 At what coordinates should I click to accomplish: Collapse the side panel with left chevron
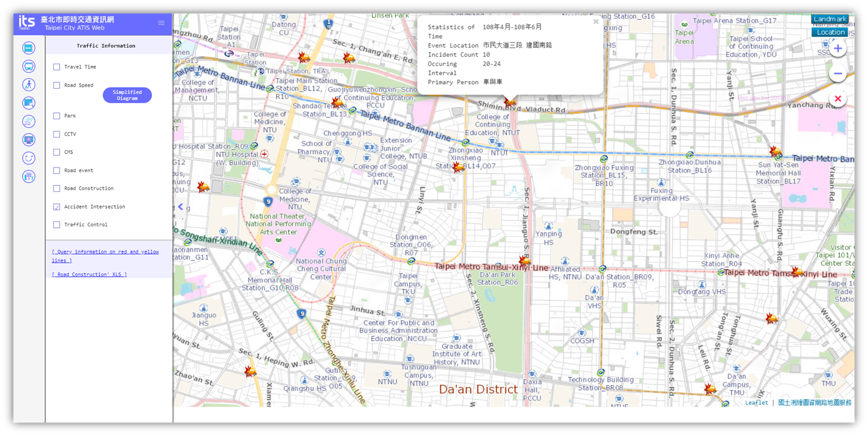coord(180,207)
